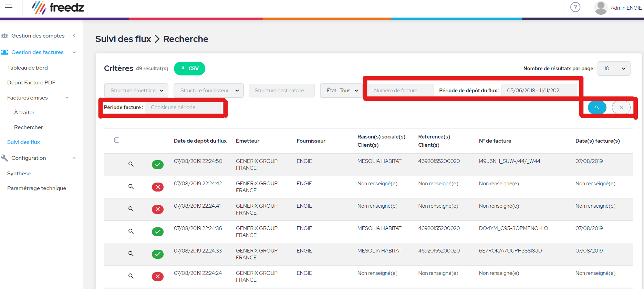This screenshot has height=289, width=644.
Task: Download results with the CSV button
Action: (x=189, y=69)
